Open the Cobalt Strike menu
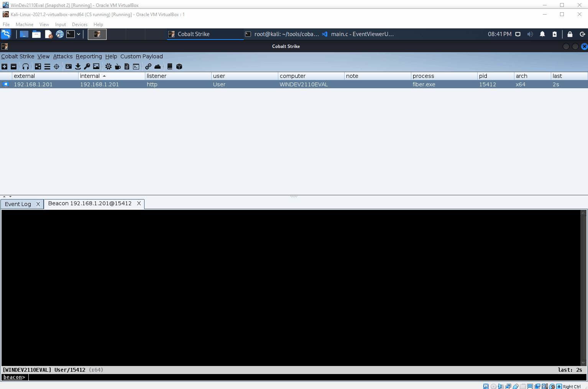Viewport: 588px width, 389px height. point(18,56)
